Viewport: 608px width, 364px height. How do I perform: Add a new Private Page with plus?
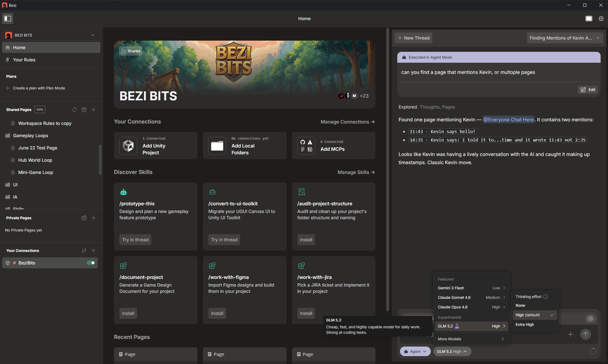point(94,218)
